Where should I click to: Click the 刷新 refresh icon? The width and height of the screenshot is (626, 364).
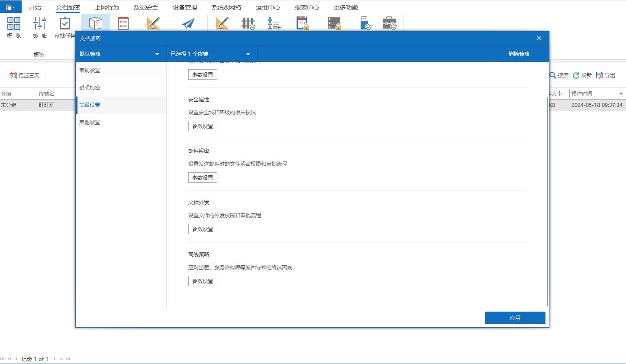576,75
